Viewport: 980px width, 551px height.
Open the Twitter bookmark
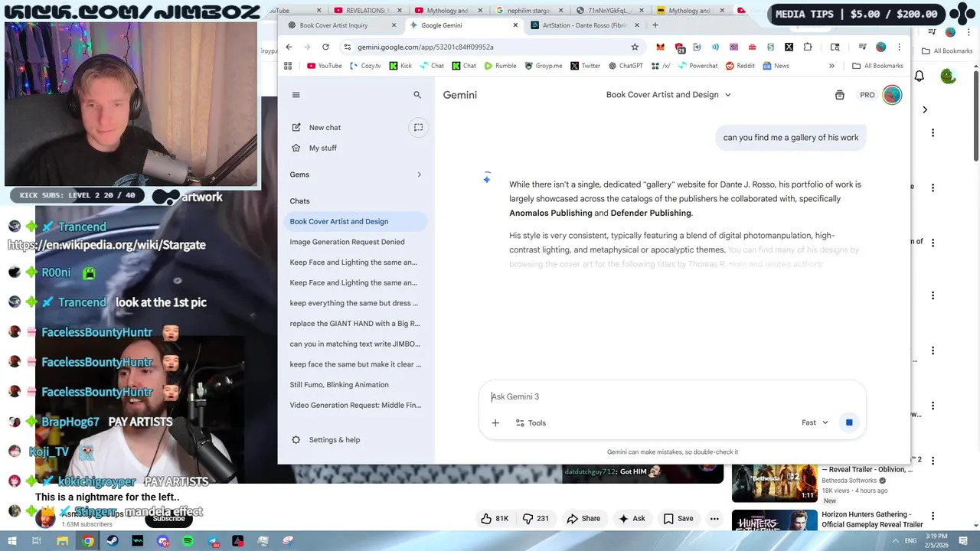click(585, 66)
